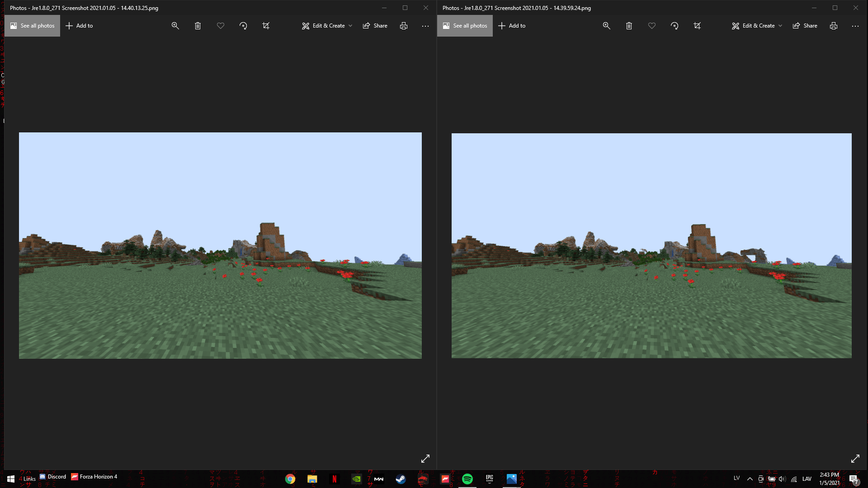Image resolution: width=868 pixels, height=488 pixels.
Task: Rotate the left screenshot
Action: [243, 26]
